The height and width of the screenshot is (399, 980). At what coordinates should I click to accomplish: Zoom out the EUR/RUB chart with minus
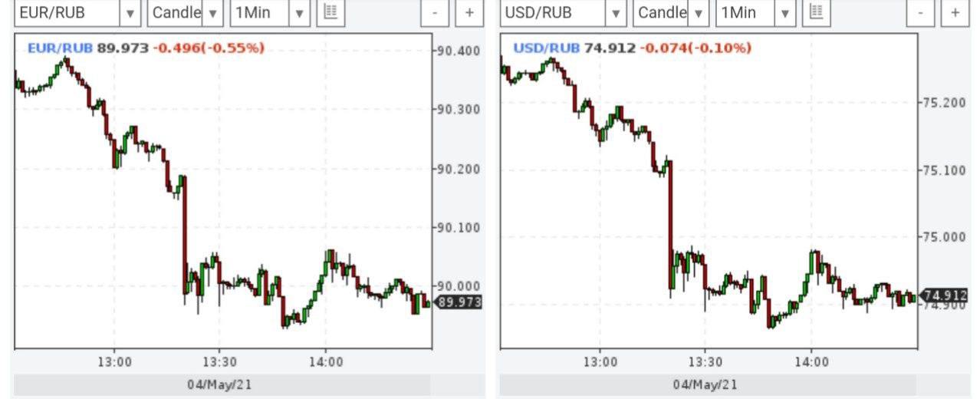(x=435, y=13)
